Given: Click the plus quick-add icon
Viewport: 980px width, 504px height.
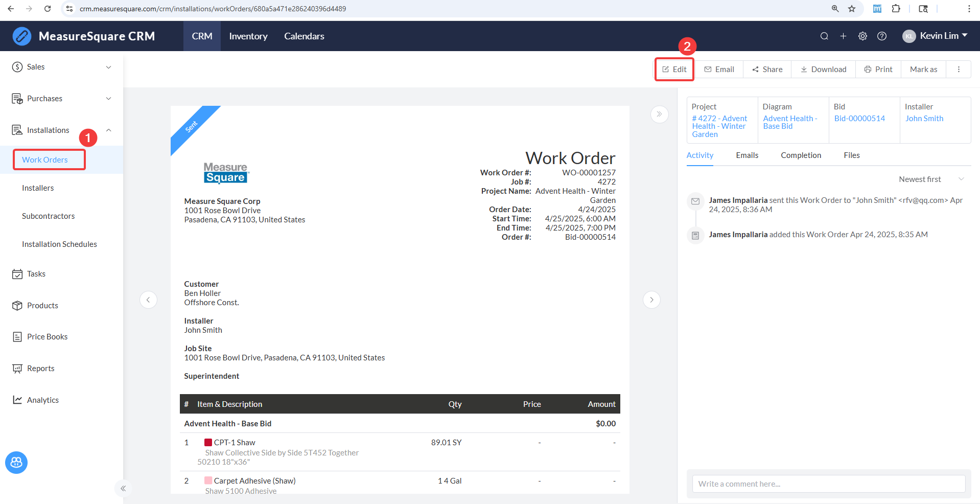Looking at the screenshot, I should point(844,36).
